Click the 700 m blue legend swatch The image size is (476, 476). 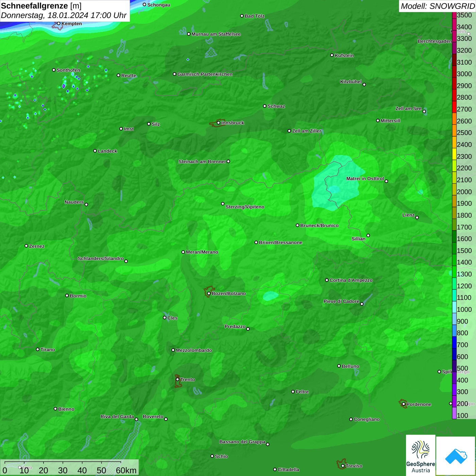454,342
